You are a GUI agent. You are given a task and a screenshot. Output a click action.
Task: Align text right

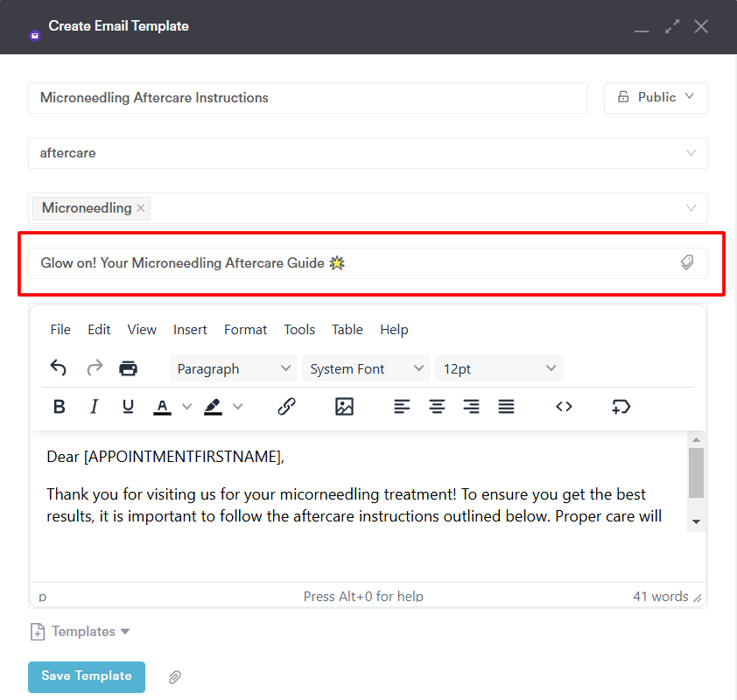[x=471, y=406]
